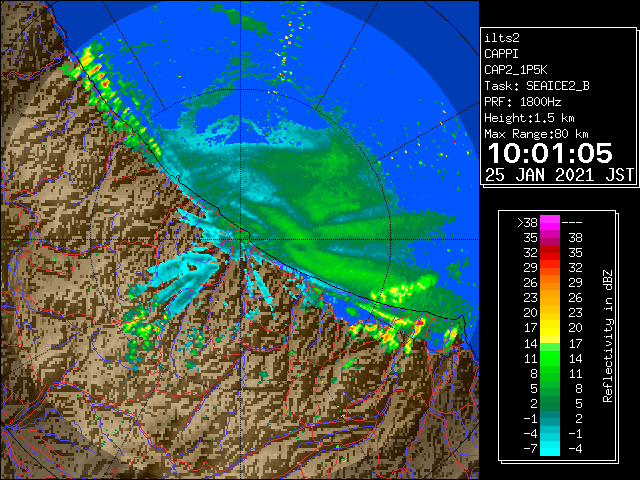
Task: Click the radar center crosshair point
Action: coord(241,239)
